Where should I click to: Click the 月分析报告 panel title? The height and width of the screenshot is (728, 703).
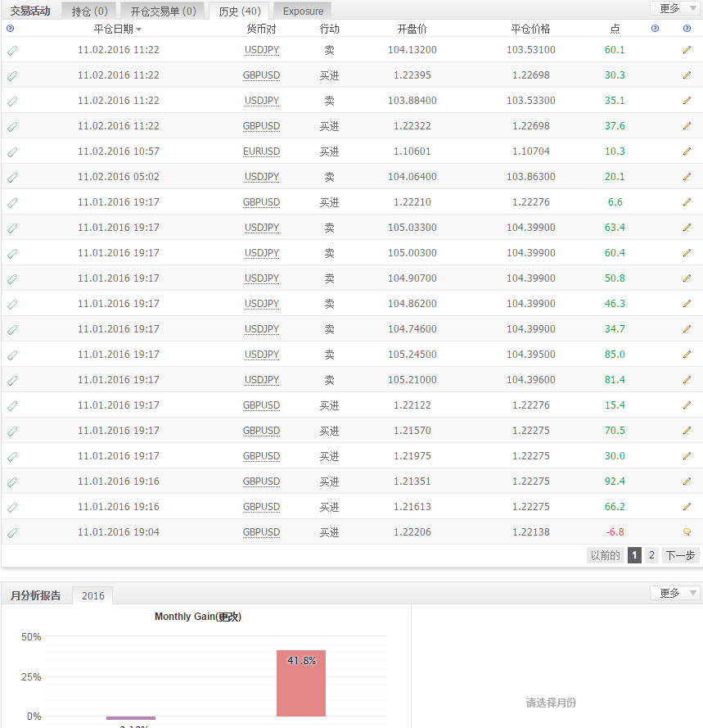pos(36,595)
